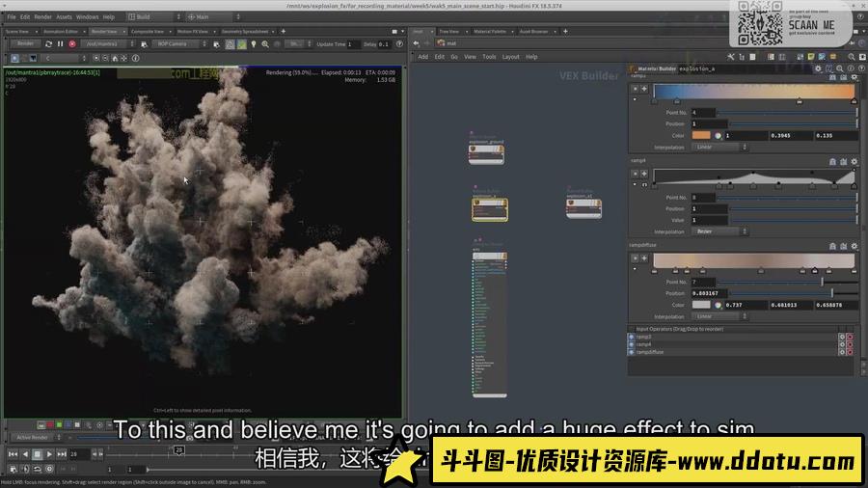Viewport: 868px width, 488px height.
Task: Click the ramp3 green value 0.3945 field
Action: [791, 136]
